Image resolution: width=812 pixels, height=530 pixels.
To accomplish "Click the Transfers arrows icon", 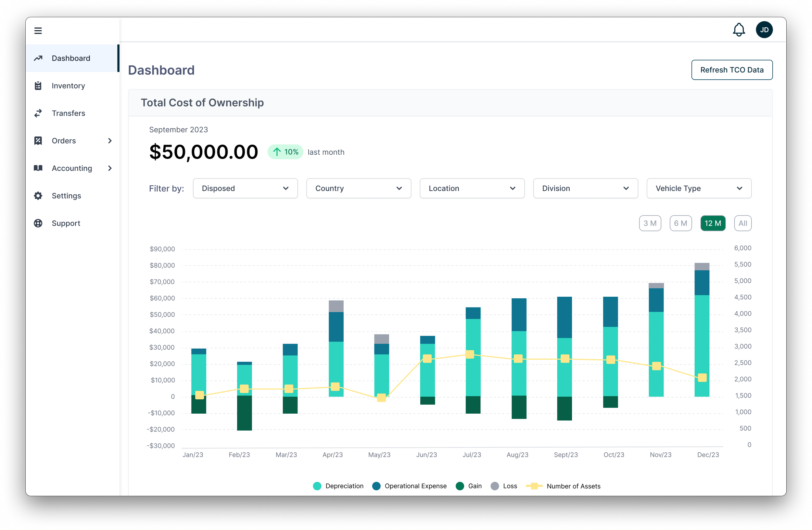I will click(38, 113).
